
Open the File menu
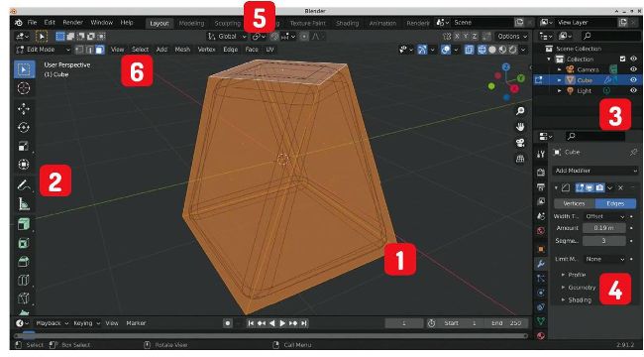click(32, 23)
